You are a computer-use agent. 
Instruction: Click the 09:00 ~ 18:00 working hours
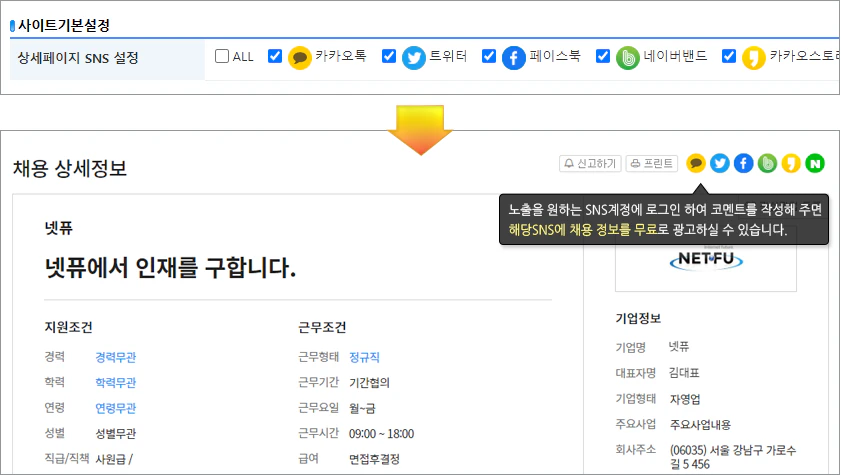[x=381, y=433]
